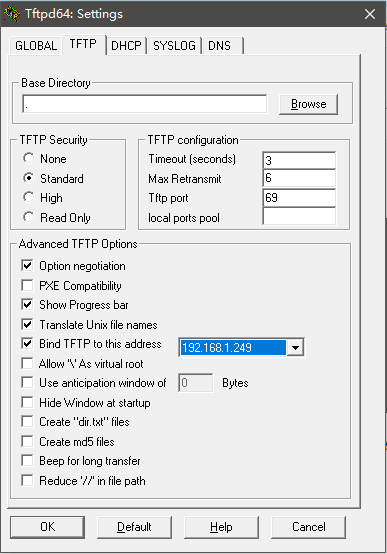Click the Browse button
Screen dimensions: 387x554
pyautogui.click(x=309, y=104)
